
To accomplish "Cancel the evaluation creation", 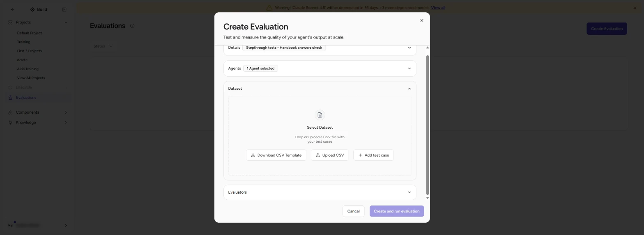I will pos(353,211).
